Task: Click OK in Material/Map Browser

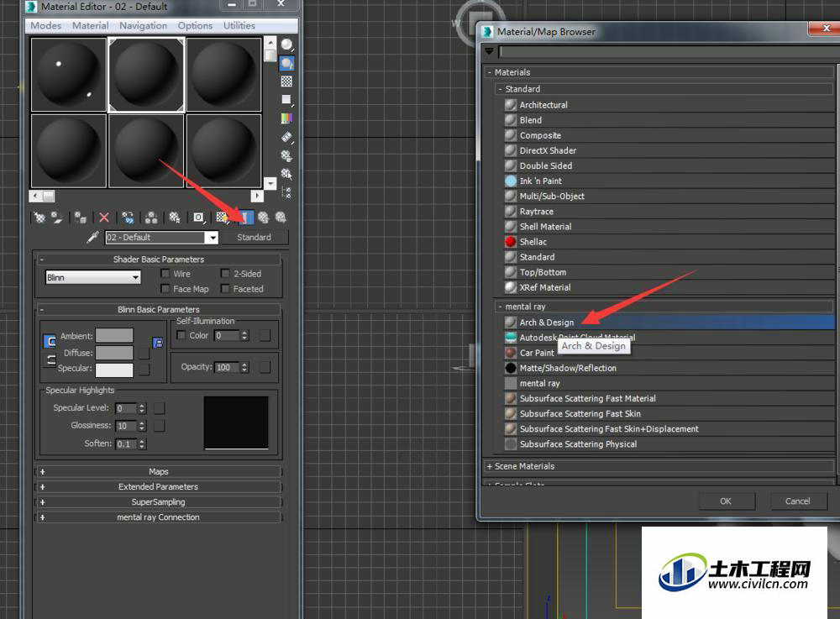Action: coord(726,501)
